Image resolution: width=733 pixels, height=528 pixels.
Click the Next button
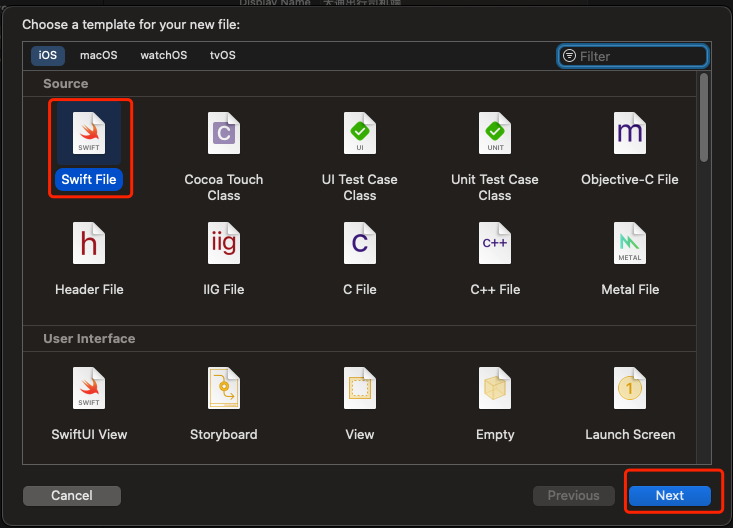[670, 495]
